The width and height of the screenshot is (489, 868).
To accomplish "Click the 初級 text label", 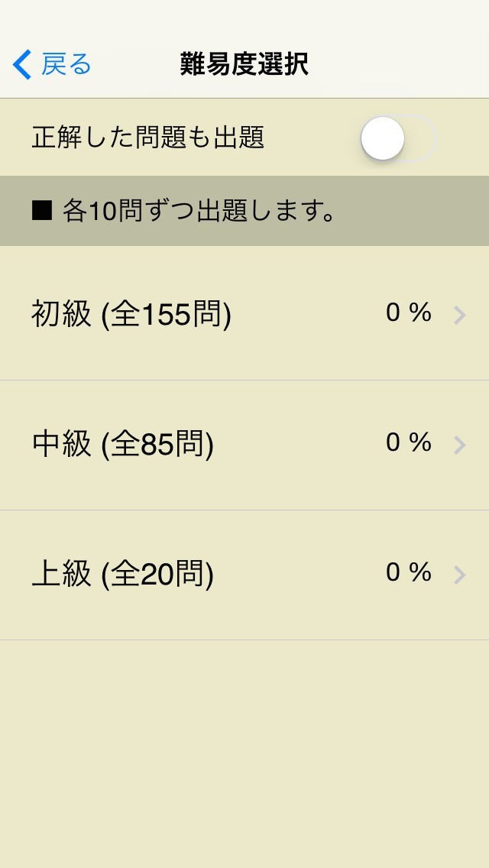I will point(61,314).
